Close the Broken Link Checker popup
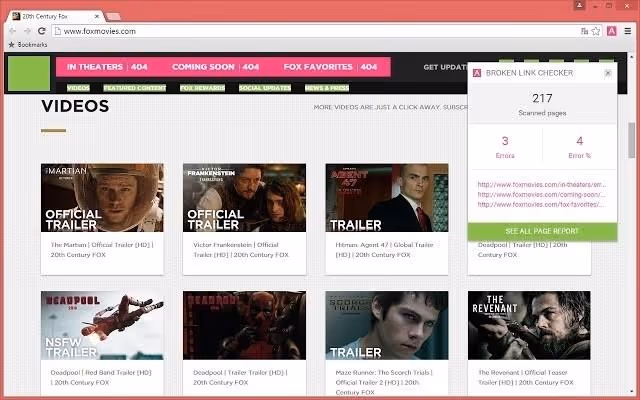The width and height of the screenshot is (640, 400). [608, 73]
